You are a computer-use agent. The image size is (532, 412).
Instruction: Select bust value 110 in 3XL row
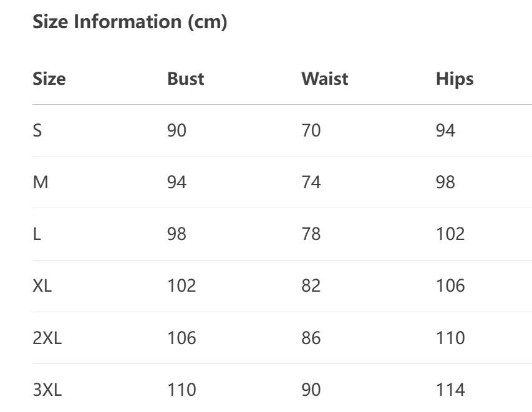[182, 390]
